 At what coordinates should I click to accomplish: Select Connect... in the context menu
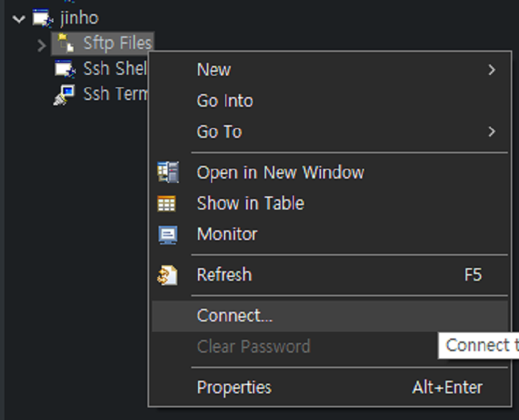pos(234,316)
